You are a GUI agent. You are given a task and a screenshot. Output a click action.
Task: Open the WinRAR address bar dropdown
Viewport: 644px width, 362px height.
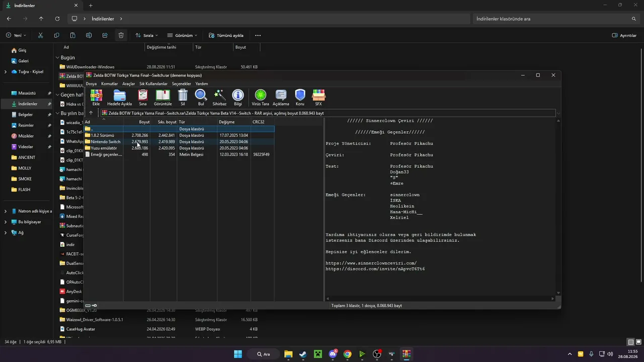(558, 113)
